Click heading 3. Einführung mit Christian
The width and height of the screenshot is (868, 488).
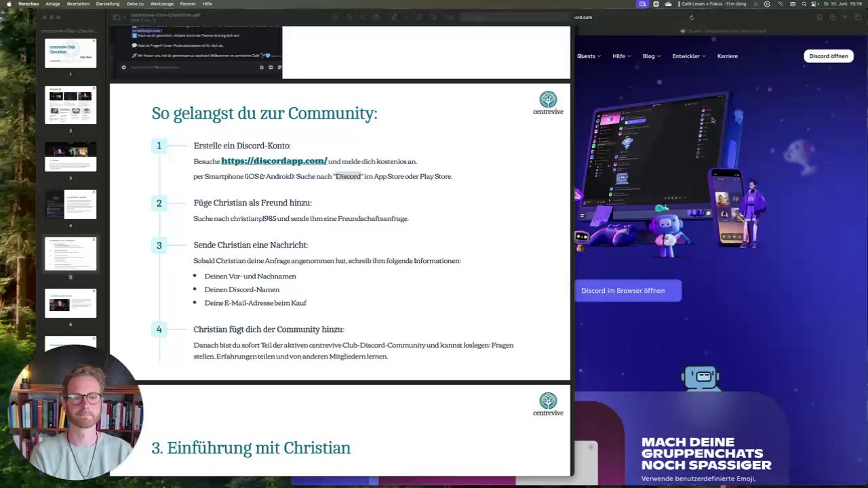[251, 448]
